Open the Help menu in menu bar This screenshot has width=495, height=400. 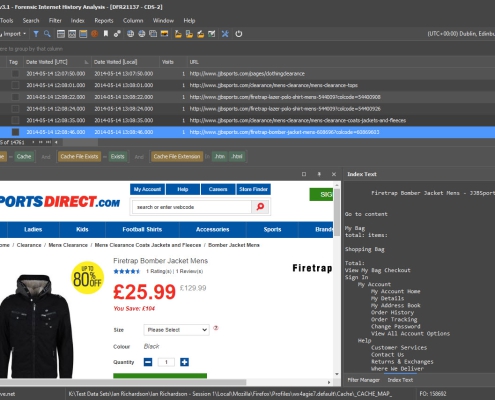click(189, 21)
